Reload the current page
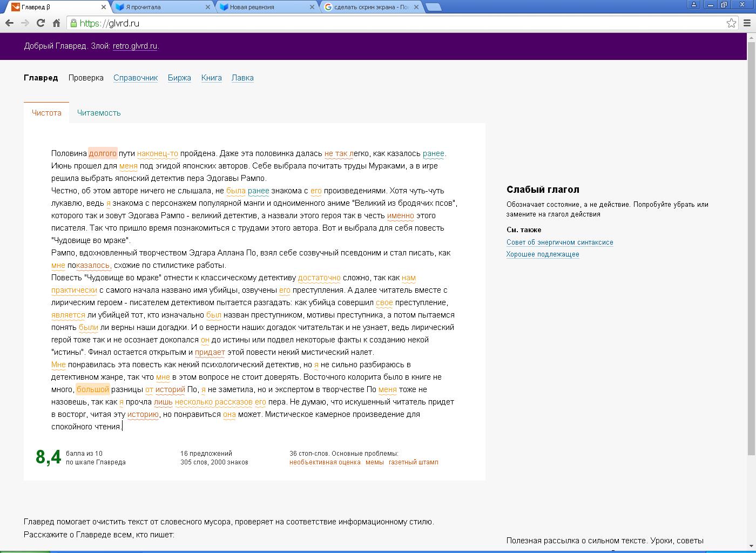Viewport: 756px width, 553px height. pyautogui.click(x=40, y=23)
